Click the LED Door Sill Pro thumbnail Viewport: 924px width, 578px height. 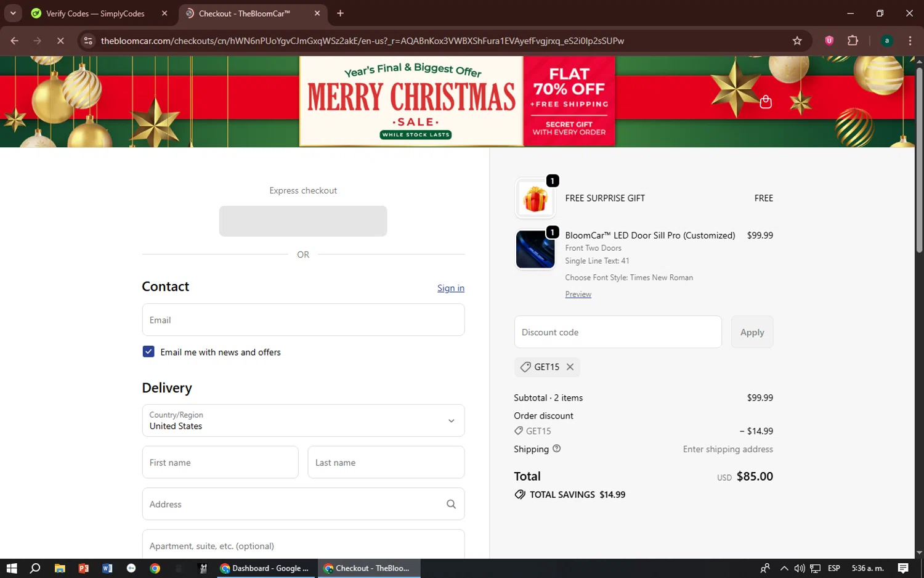tap(535, 250)
